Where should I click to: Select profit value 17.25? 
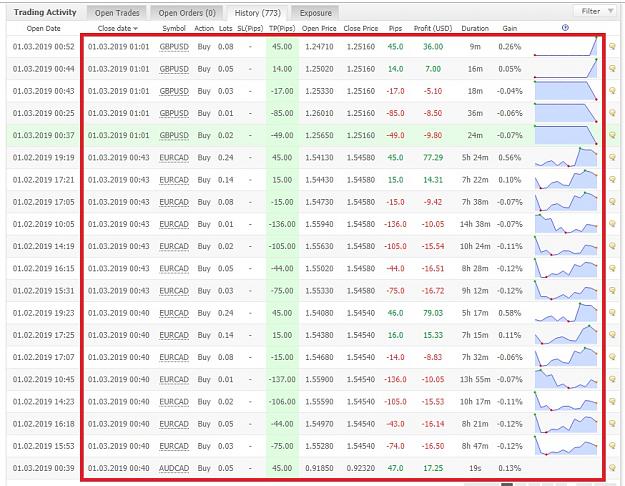pos(433,468)
